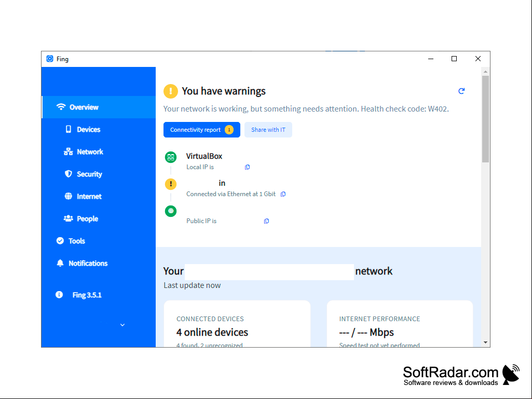Image resolution: width=532 pixels, height=399 pixels.
Task: Close the Fing window
Action: pos(478,59)
